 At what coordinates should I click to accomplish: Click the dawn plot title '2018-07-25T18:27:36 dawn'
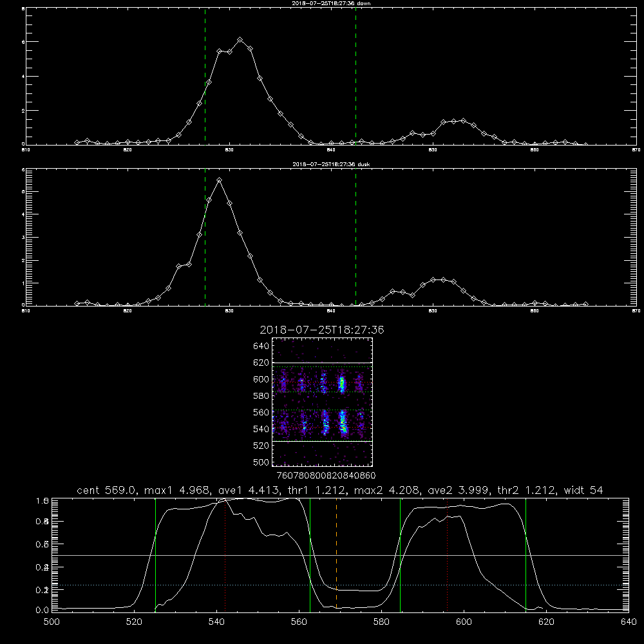331,3
